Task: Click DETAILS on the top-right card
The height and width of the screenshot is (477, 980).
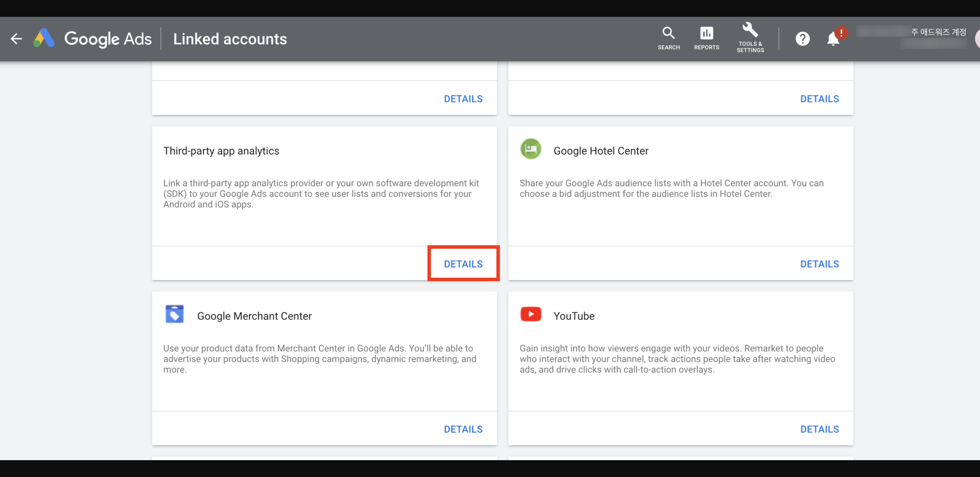Action: click(820, 98)
